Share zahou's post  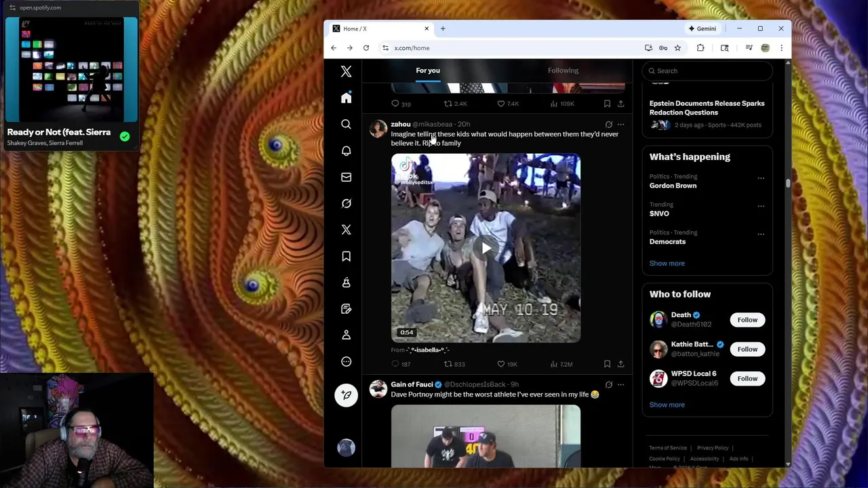coord(620,364)
